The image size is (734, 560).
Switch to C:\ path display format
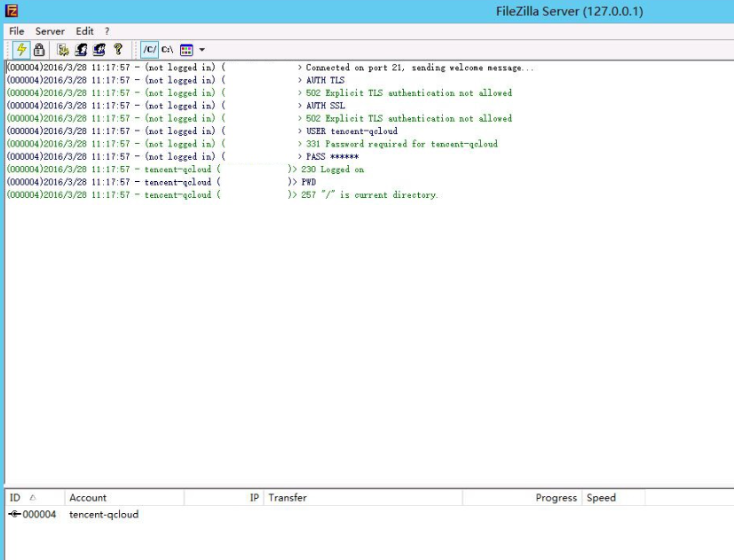[167, 50]
